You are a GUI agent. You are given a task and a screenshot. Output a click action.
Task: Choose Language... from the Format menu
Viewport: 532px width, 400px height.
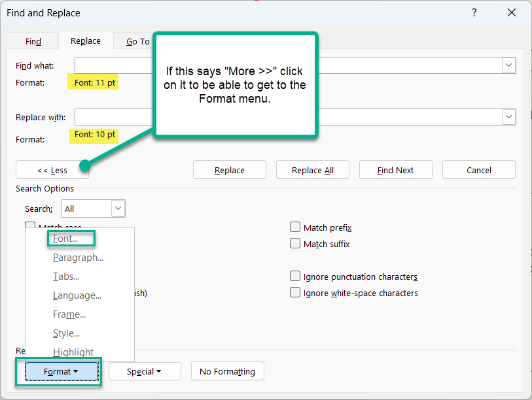pos(80,295)
